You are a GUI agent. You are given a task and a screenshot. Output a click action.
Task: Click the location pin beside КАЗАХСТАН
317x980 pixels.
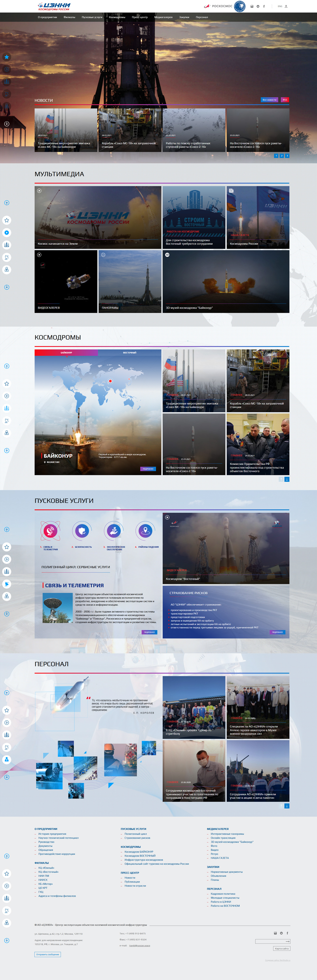click(x=45, y=462)
